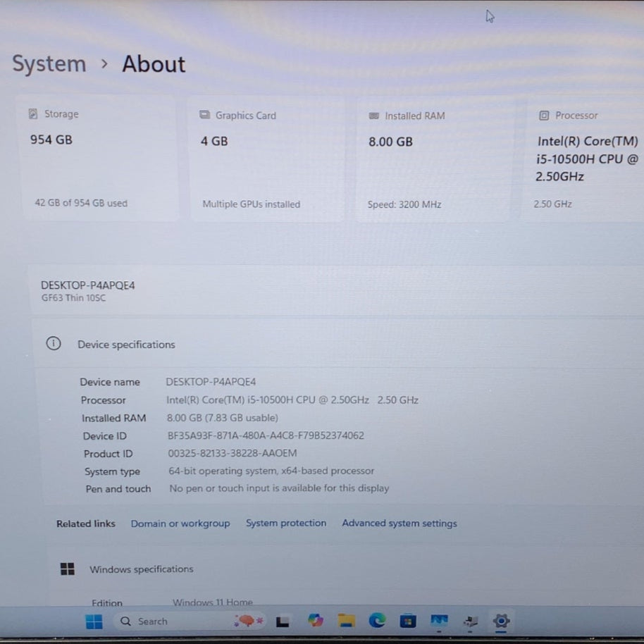Click '42 GB of 954 GB used'
Screen dimensions: 644x644
[x=81, y=203]
